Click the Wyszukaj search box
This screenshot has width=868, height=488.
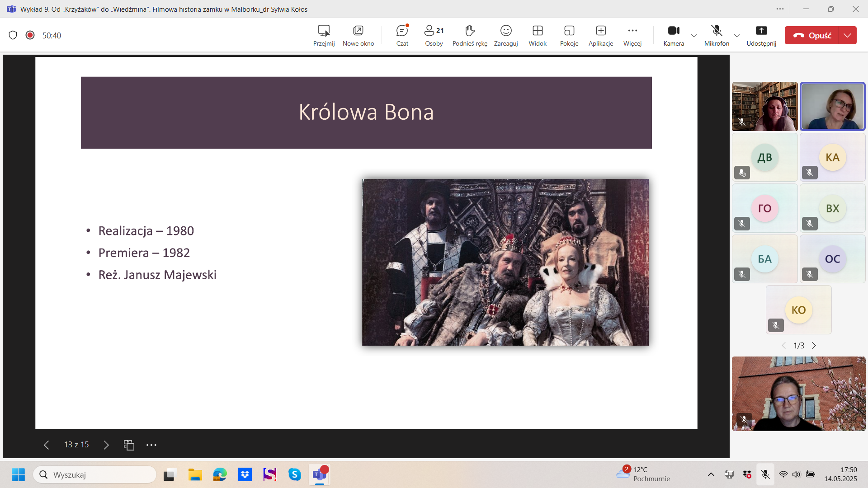tap(94, 474)
